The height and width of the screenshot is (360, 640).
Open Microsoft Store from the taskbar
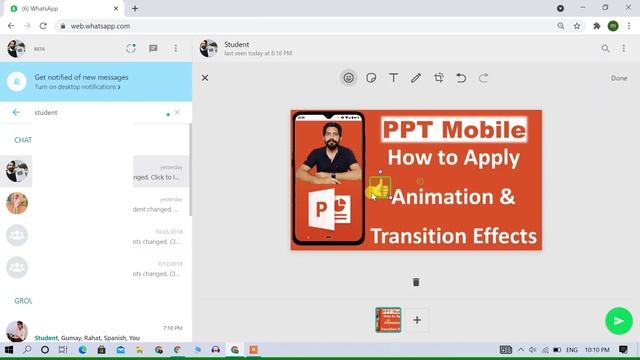click(101, 350)
